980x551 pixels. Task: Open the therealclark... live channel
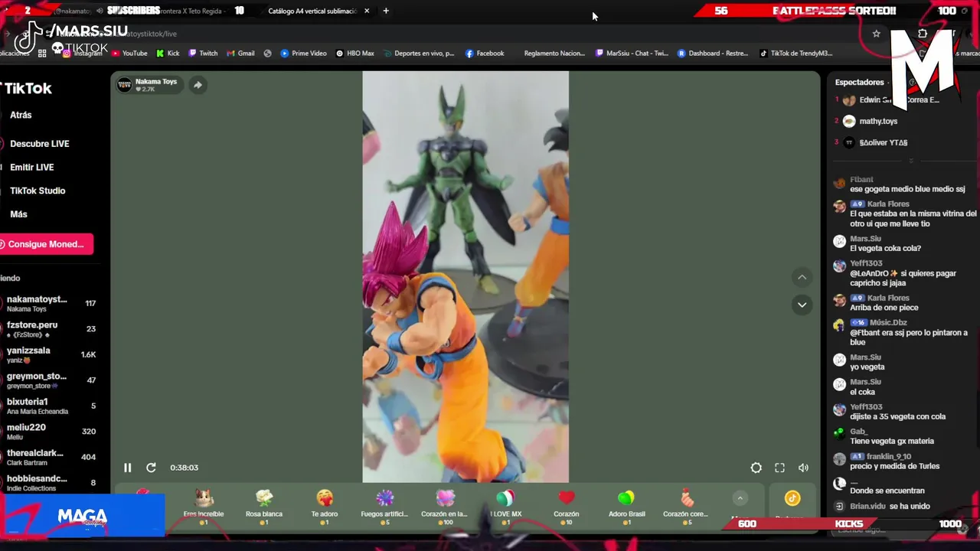pyautogui.click(x=51, y=458)
